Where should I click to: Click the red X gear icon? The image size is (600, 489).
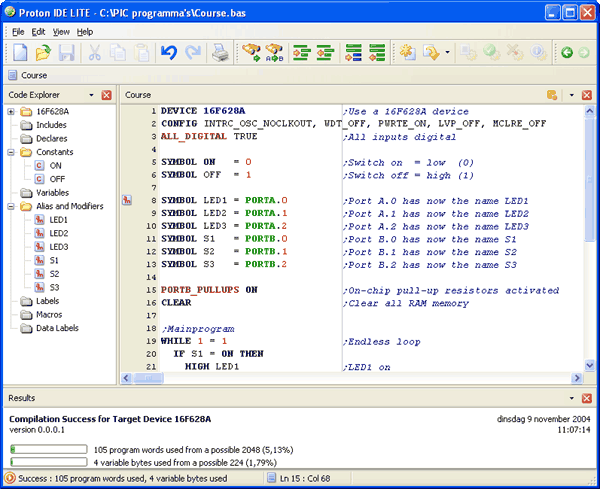click(515, 52)
